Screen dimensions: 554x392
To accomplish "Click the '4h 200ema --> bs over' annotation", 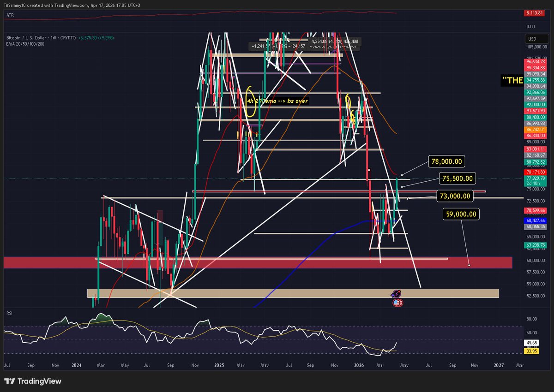I will (x=277, y=101).
